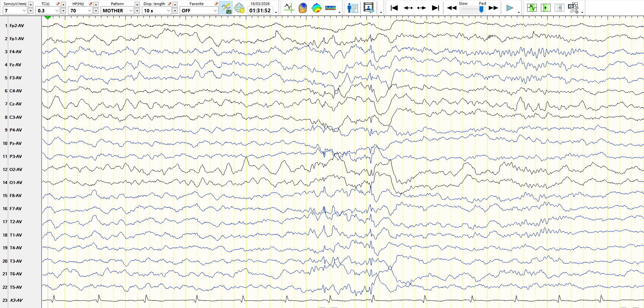Click the green triangle position marker
Image resolution: width=644 pixels, height=308 pixels.
pos(48,18)
